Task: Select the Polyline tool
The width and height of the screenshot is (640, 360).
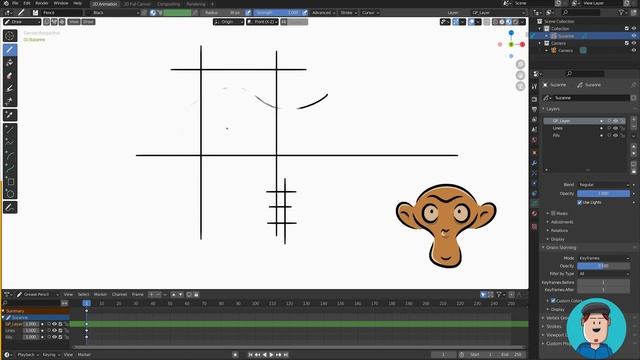Action: pos(10,142)
